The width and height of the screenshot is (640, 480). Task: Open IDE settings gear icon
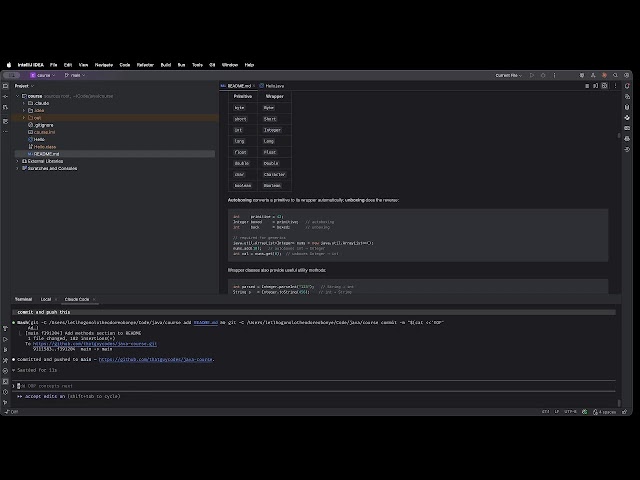(627, 75)
